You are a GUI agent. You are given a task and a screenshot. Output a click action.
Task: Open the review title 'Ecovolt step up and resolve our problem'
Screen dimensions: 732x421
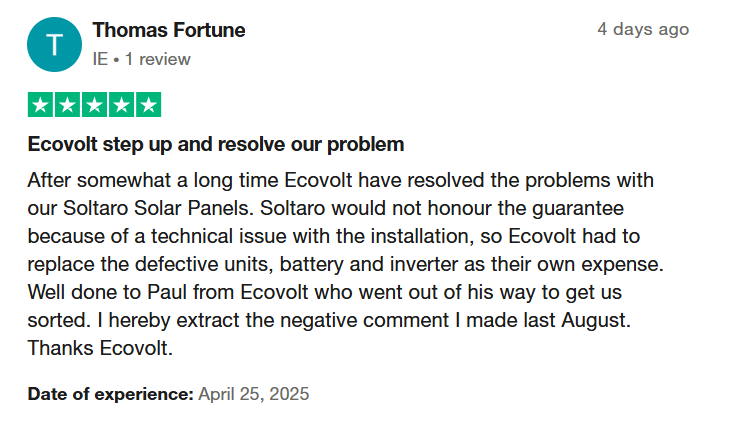pos(216,144)
